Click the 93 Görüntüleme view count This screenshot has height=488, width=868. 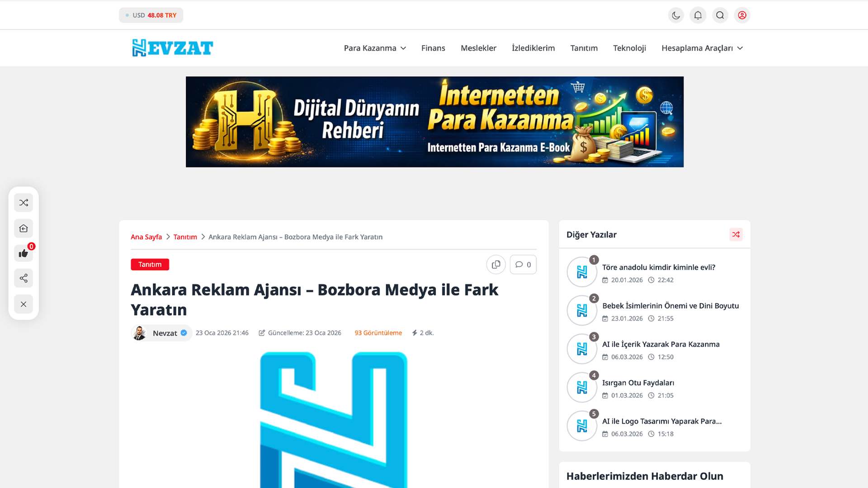click(378, 333)
